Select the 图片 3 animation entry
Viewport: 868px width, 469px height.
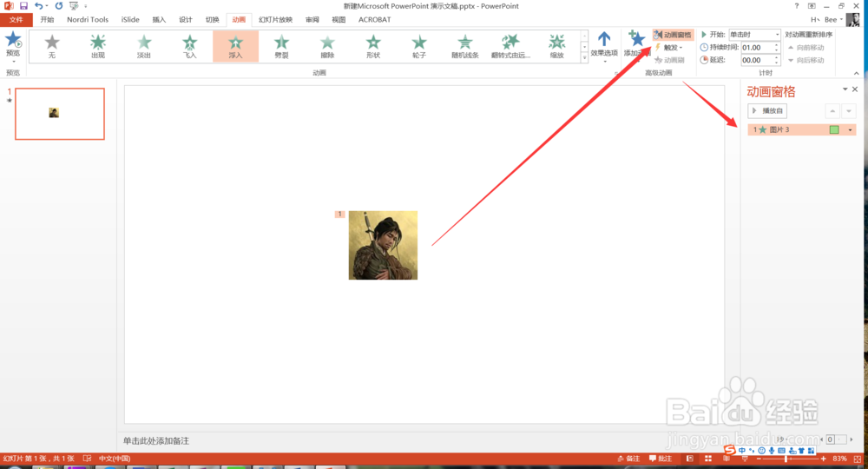[801, 129]
